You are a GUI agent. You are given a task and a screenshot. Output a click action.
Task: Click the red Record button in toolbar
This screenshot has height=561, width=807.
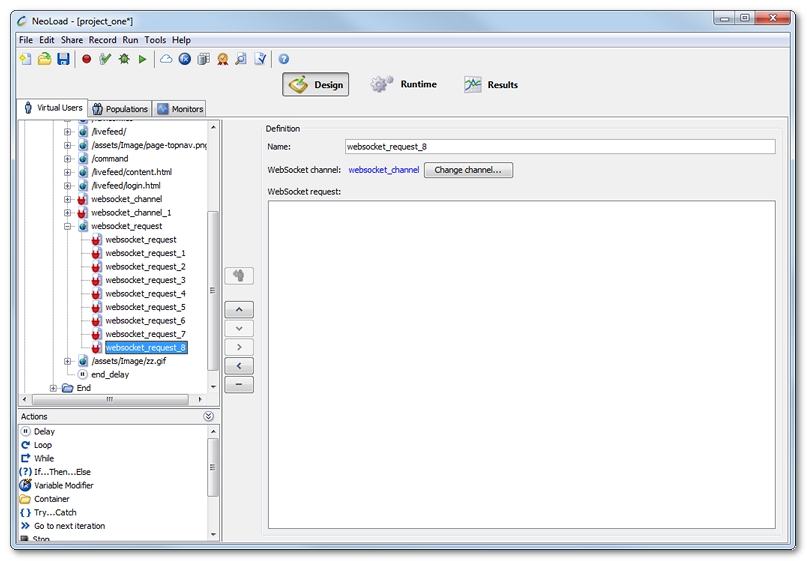[86, 60]
